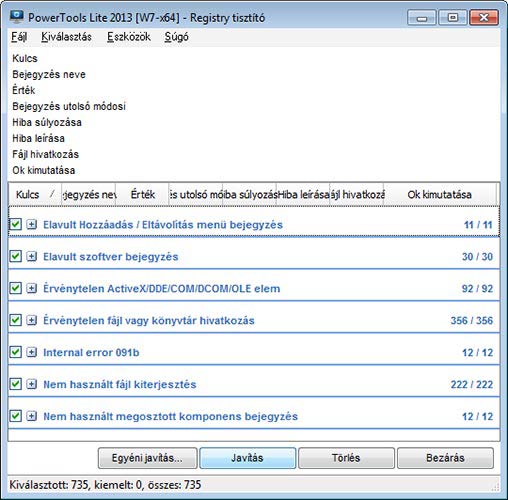Click the Kulcs detail label

(x=25, y=58)
